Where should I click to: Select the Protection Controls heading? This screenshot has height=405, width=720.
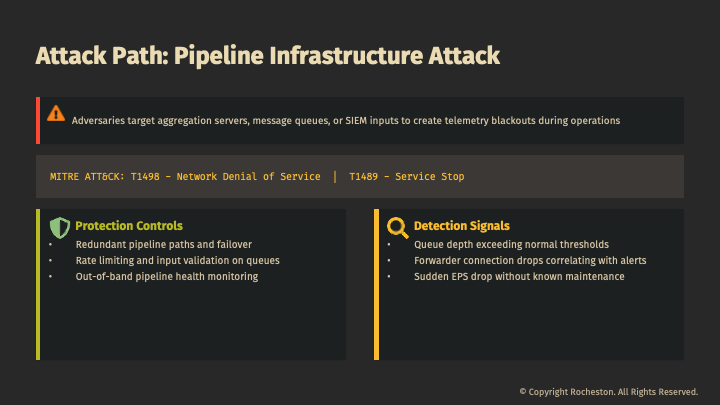tap(129, 226)
